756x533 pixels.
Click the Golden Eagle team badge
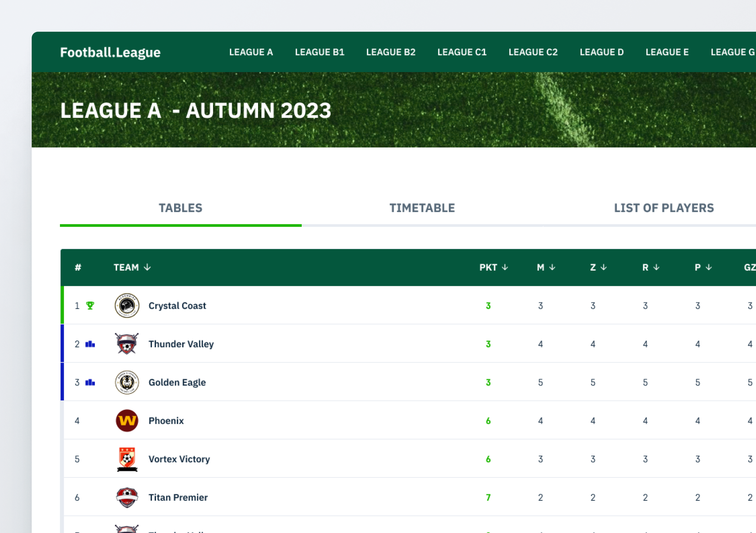click(127, 382)
